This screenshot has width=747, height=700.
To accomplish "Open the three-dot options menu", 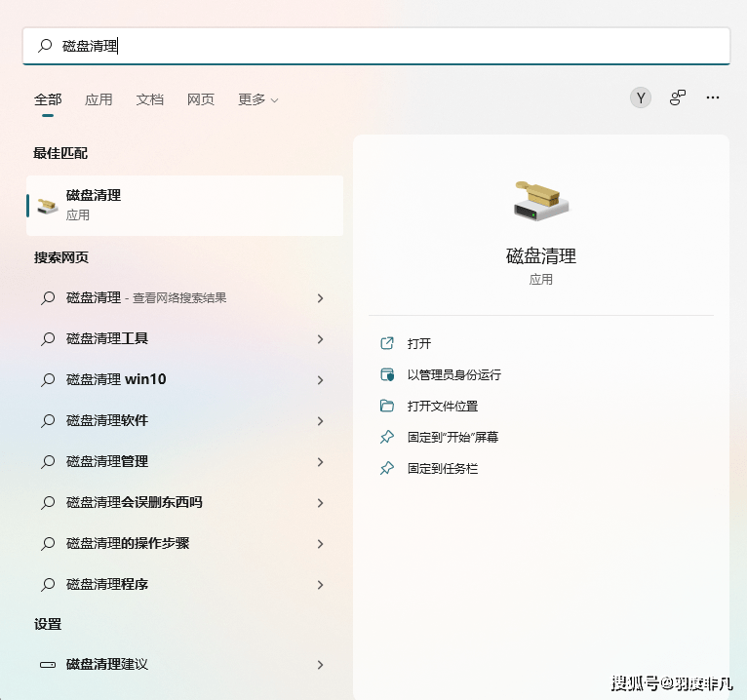I will (x=713, y=97).
